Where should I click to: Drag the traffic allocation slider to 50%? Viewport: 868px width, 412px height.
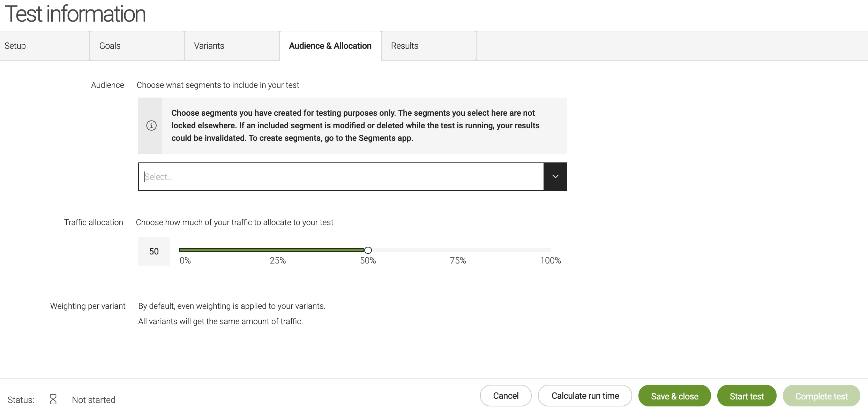(x=367, y=250)
